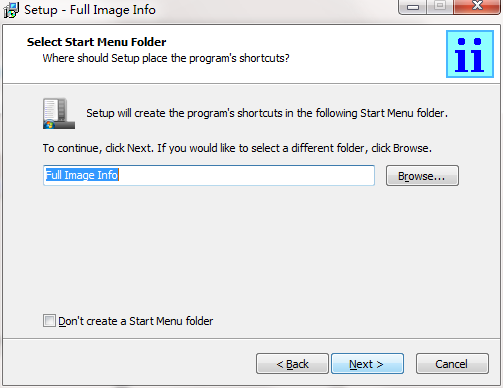Viewport: 503px width, 388px height.
Task: Click the greyed-out maximize button
Action: (x=440, y=6)
